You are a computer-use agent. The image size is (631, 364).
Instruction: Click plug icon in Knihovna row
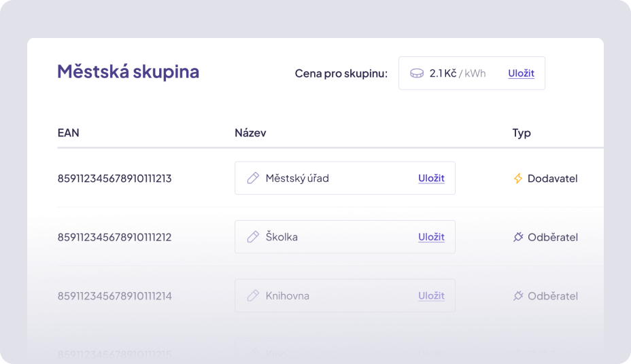click(518, 295)
